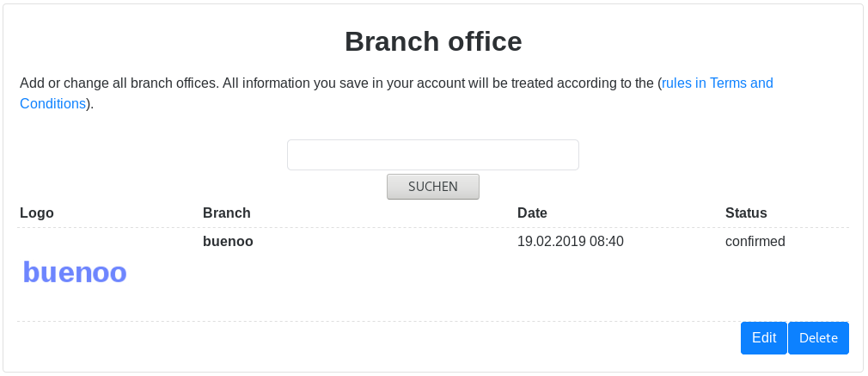Click the Branch office page heading
Image resolution: width=868 pixels, height=376 pixels.
tap(433, 41)
